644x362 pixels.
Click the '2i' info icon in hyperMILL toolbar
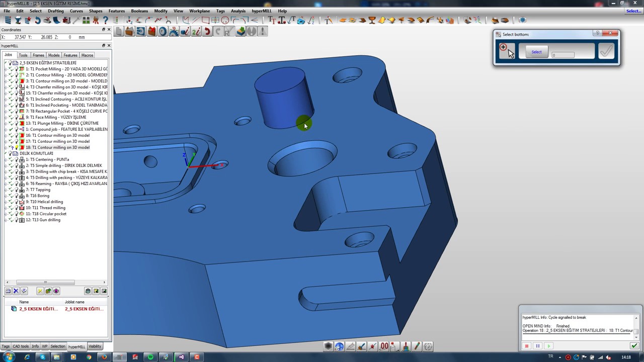196,32
